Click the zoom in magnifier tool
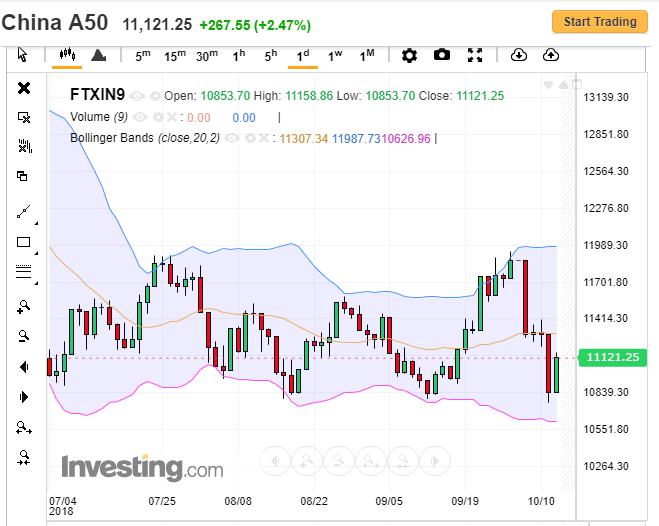The image size is (659, 526). click(x=24, y=307)
